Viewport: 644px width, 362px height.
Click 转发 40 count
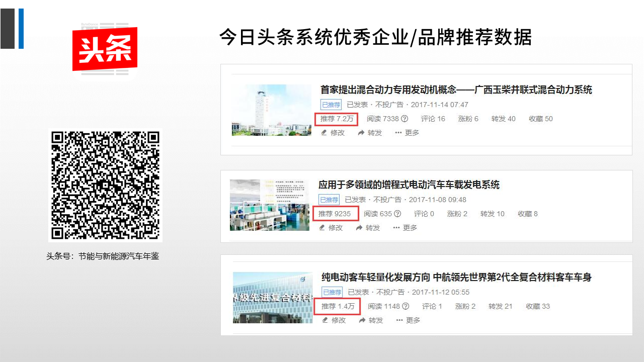pos(504,119)
